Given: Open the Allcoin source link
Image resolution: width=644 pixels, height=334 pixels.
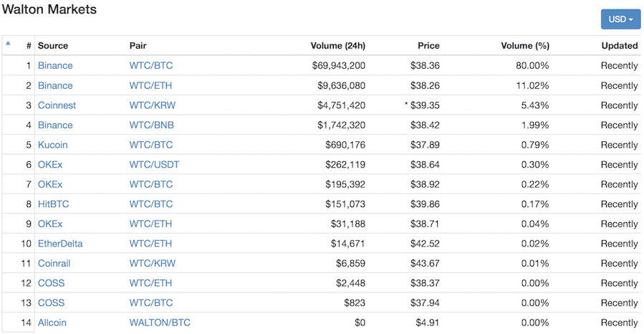Looking at the screenshot, I should (52, 323).
